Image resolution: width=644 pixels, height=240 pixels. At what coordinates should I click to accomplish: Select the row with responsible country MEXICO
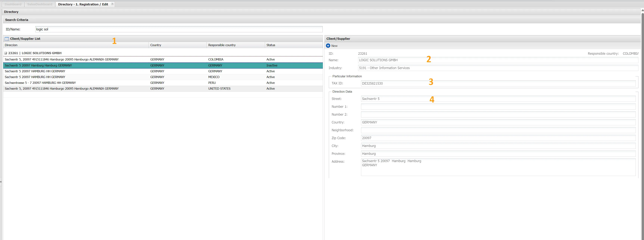point(163,77)
